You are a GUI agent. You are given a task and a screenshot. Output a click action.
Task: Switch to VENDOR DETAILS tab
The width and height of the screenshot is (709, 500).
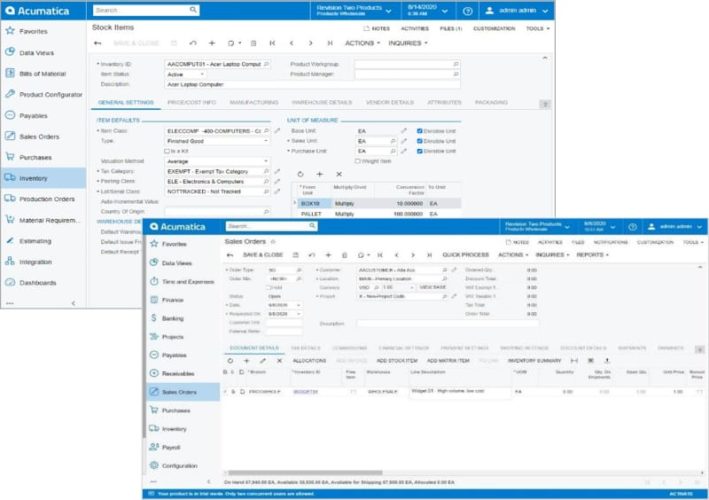pos(390,102)
